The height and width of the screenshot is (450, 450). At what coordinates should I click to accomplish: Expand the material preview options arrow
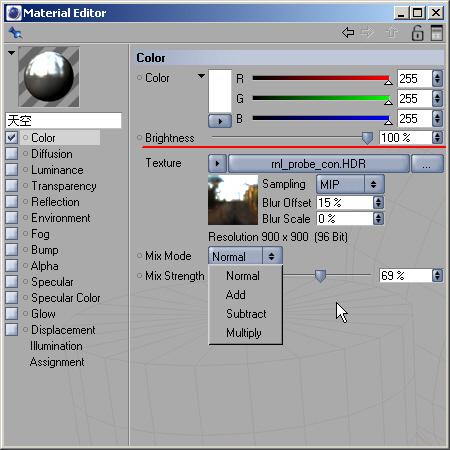12,53
